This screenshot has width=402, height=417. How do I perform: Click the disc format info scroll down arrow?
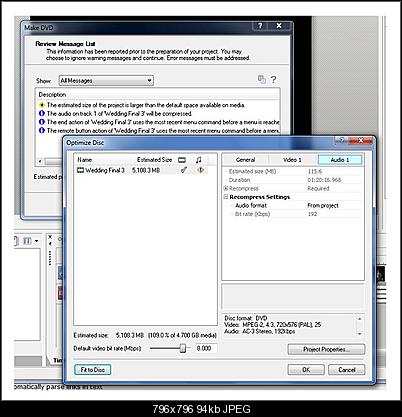(360, 334)
